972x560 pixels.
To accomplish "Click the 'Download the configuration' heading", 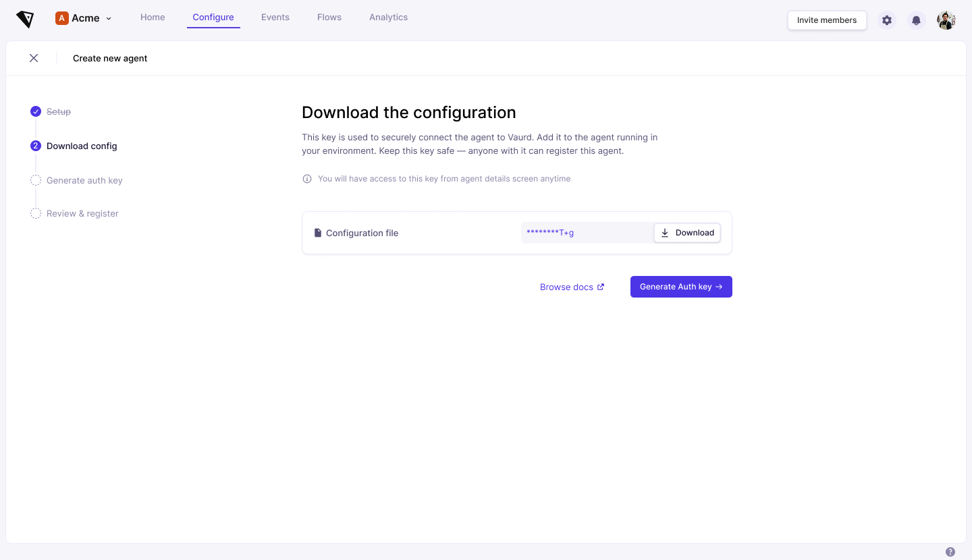I will (409, 113).
